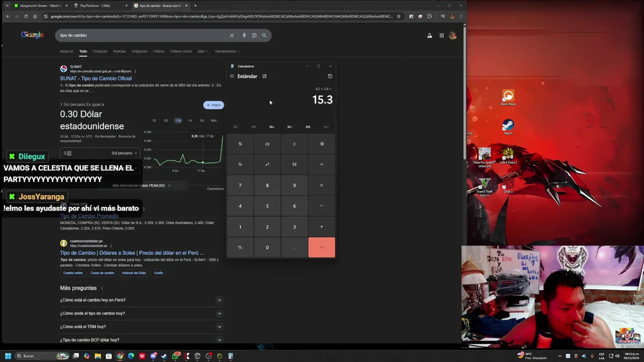Open the Más search filter dropdown
This screenshot has width=644, height=362.
coord(202,51)
